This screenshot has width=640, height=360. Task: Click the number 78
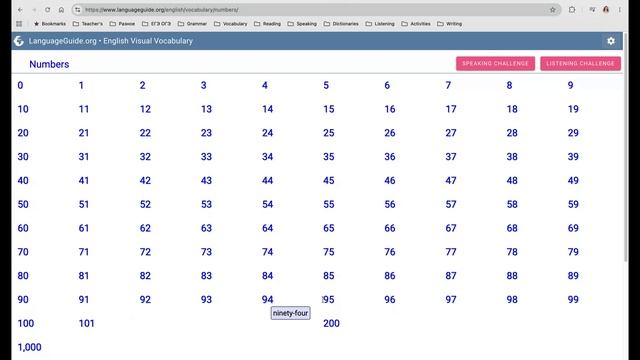[512, 252]
